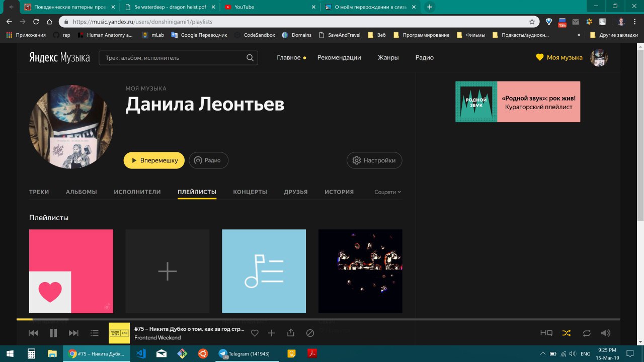Open the 15h timer extension icon
This screenshot has height=362, width=644.
562,22
